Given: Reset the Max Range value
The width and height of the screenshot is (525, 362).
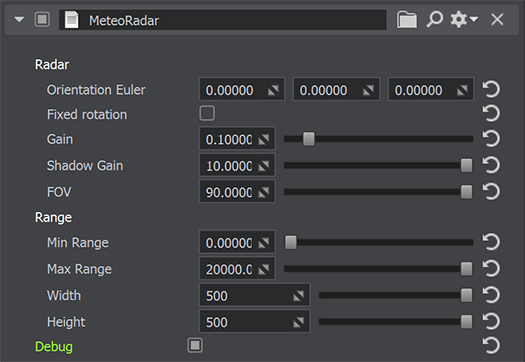Looking at the screenshot, I should point(491,268).
